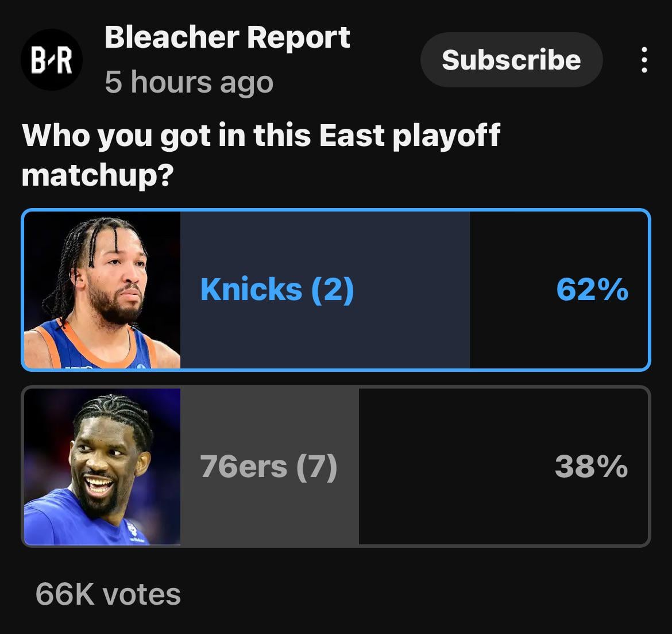Open the three-dot more options menu
The image size is (672, 634).
[644, 60]
